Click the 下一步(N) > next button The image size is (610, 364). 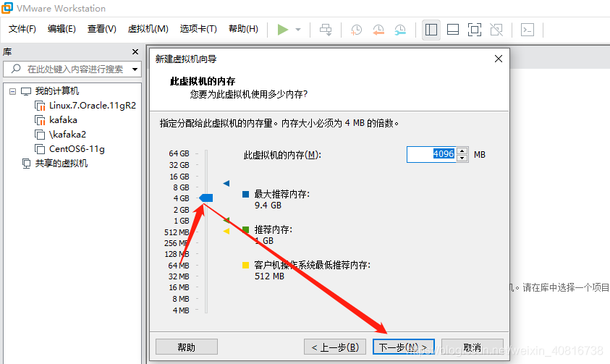404,347
